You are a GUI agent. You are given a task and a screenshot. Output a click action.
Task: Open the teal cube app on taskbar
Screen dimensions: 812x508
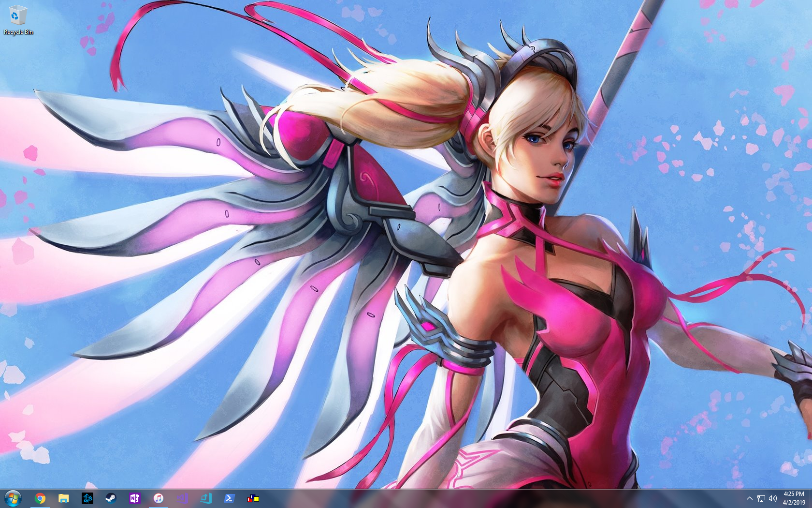(x=206, y=498)
